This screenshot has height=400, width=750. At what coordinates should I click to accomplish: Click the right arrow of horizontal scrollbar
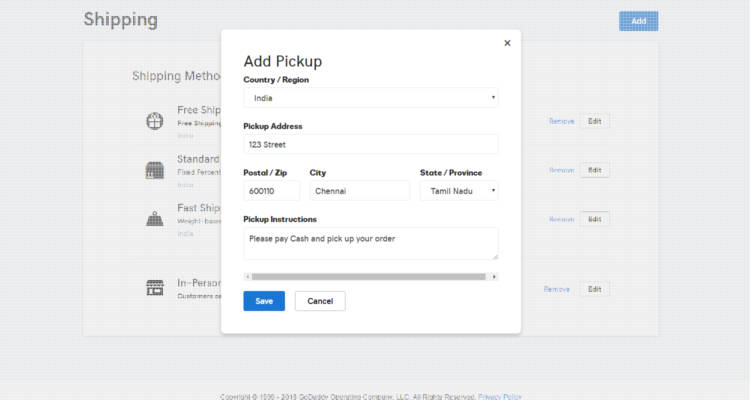[494, 276]
